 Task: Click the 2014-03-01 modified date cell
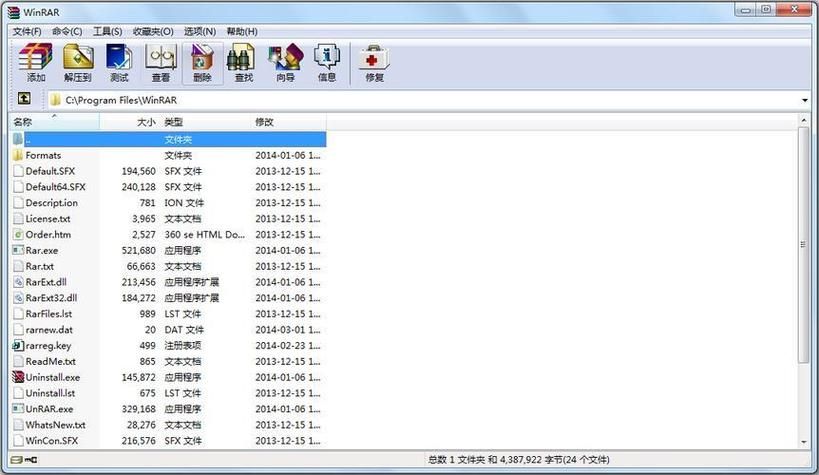point(287,330)
